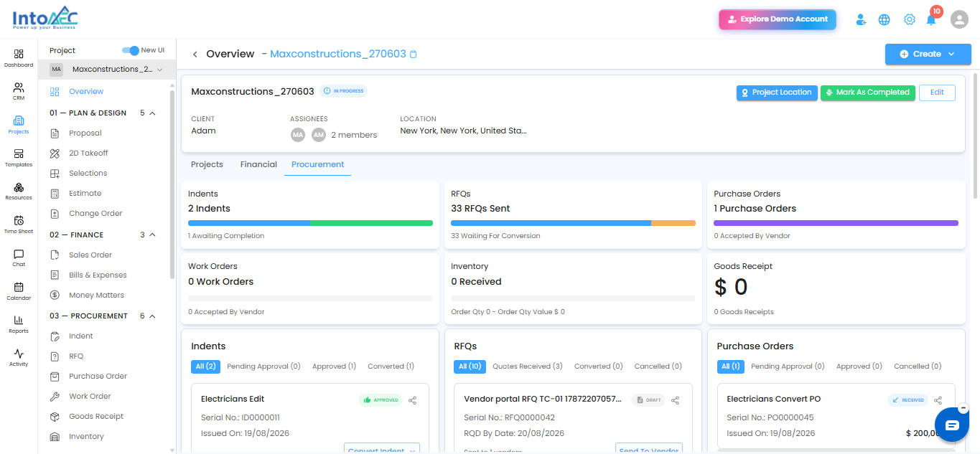980x454 pixels.
Task: Open the Time Sheet icon
Action: tap(19, 224)
